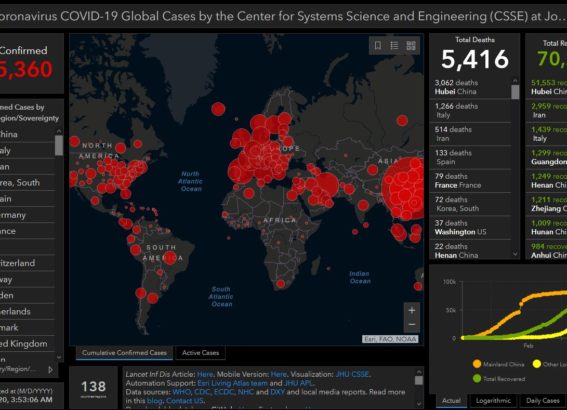This screenshot has width=567, height=410.
Task: Select the Iran 514 deaths row
Action: (470, 134)
